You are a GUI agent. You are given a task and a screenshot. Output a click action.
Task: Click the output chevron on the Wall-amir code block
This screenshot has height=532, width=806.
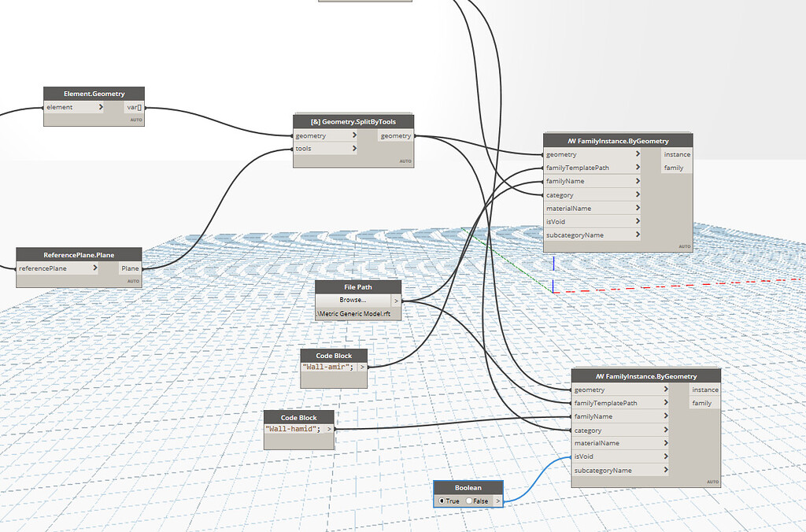(x=361, y=367)
